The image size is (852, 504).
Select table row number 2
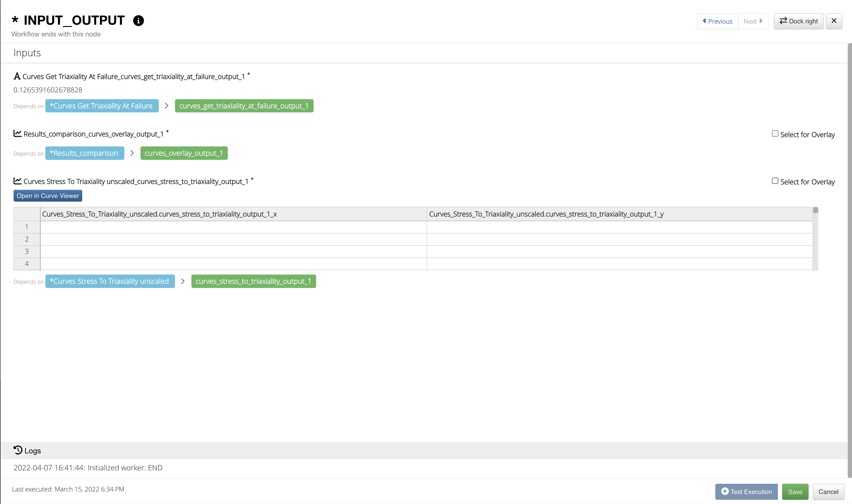pos(27,239)
